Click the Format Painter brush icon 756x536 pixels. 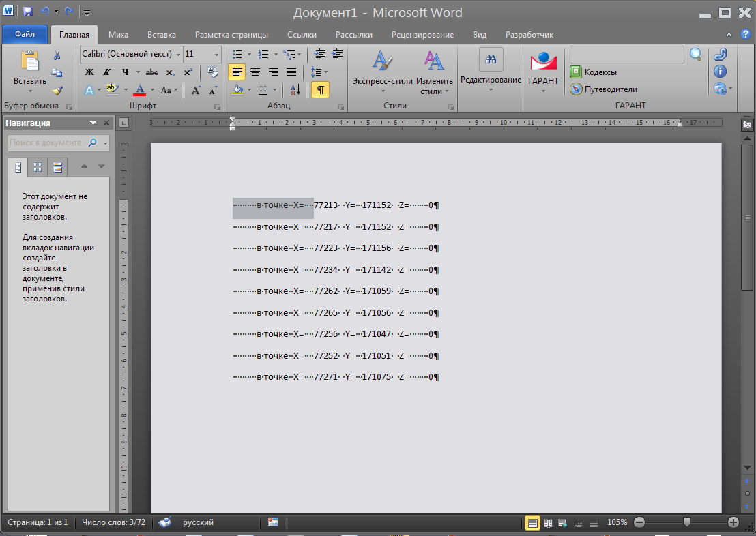(x=57, y=90)
